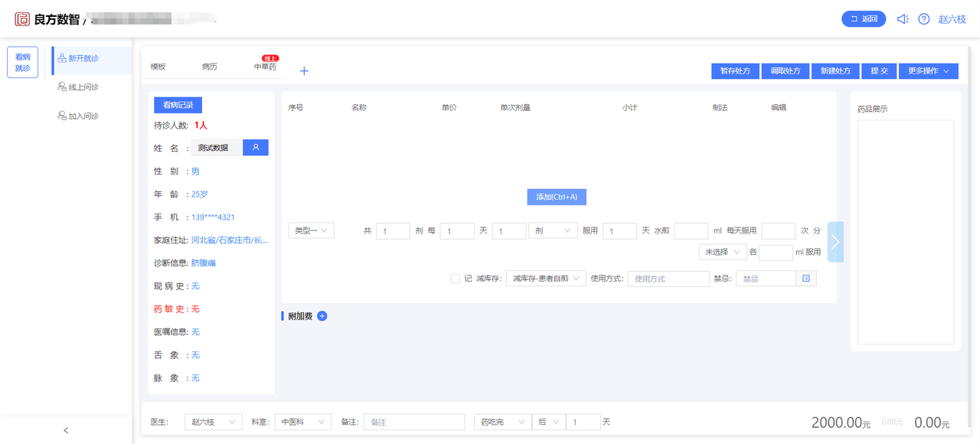Image resolution: width=980 pixels, height=444 pixels.
Task: Click the 看病就诊 module button
Action: [23, 62]
